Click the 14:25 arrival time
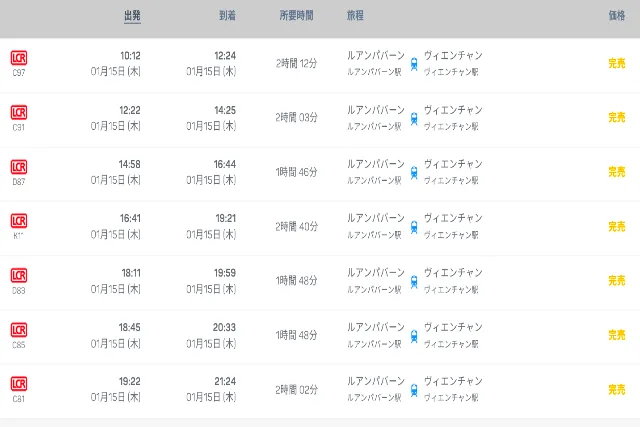 225,110
